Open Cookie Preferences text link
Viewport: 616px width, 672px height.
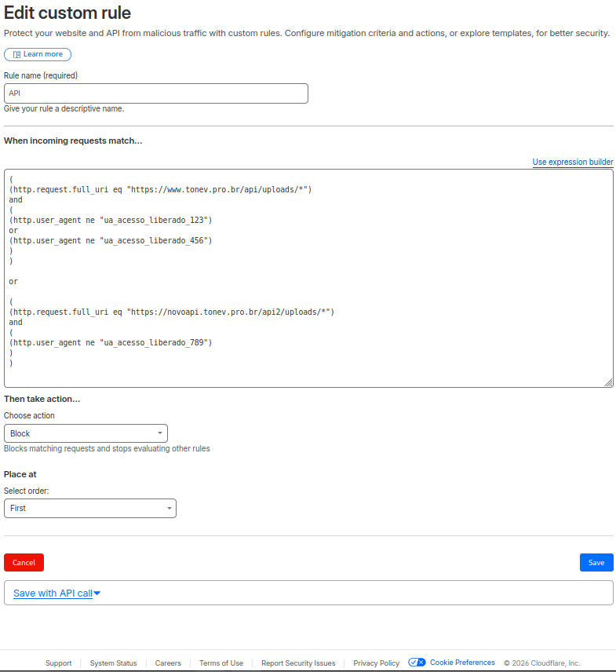pos(462,663)
